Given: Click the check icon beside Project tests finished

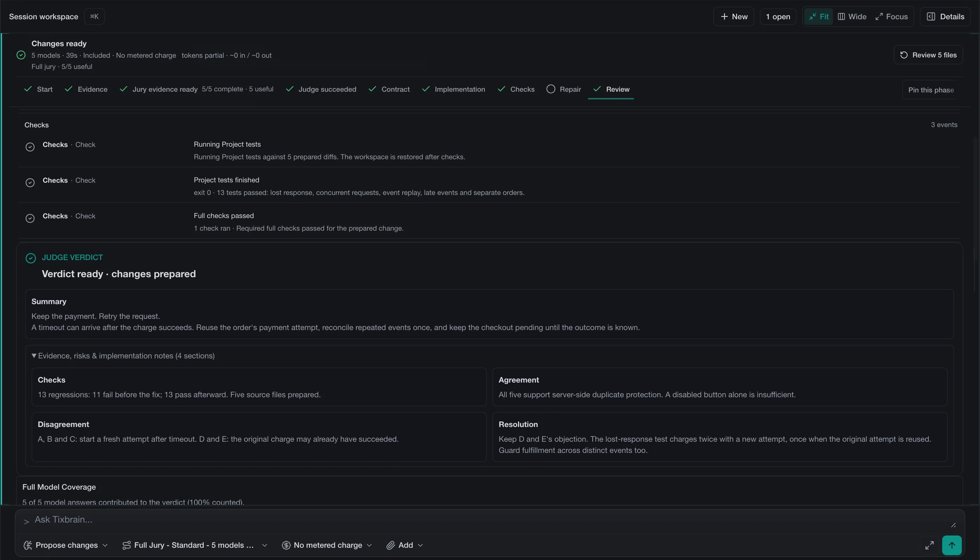Looking at the screenshot, I should point(30,183).
